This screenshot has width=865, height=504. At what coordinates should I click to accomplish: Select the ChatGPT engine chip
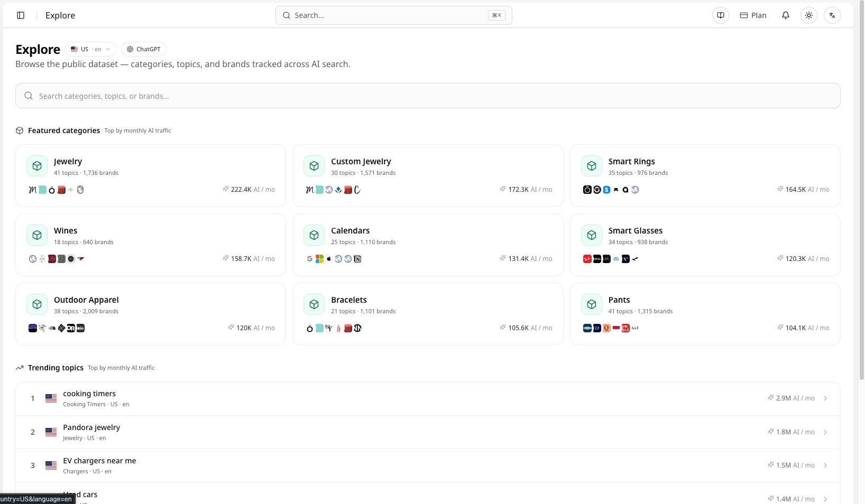tap(144, 49)
